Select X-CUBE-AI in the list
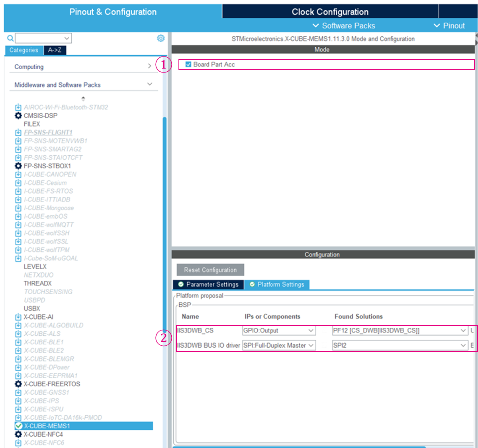The height and width of the screenshot is (448, 478). 38,317
